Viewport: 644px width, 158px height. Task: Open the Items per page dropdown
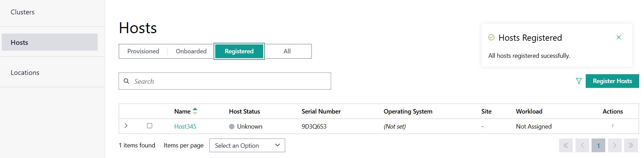pos(247,145)
